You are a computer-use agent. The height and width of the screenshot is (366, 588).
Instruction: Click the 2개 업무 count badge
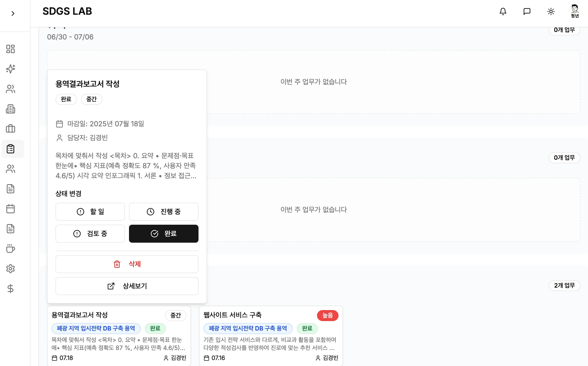(564, 286)
